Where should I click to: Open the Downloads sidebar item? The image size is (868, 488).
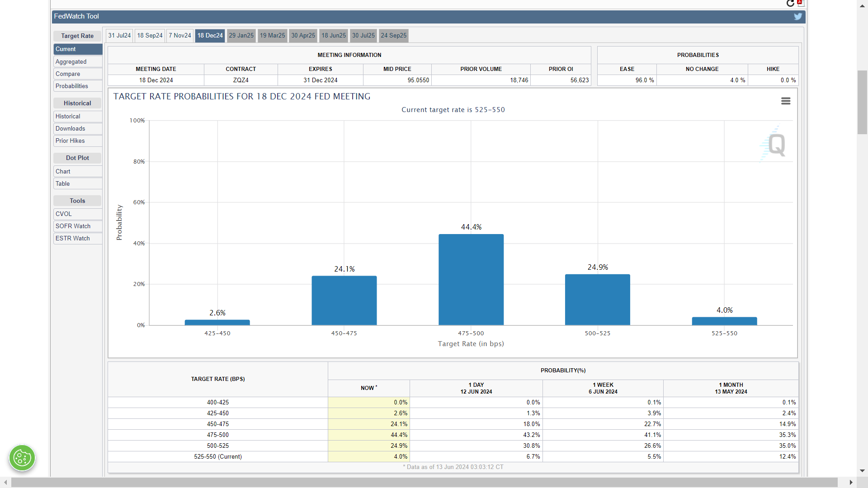[x=78, y=129]
